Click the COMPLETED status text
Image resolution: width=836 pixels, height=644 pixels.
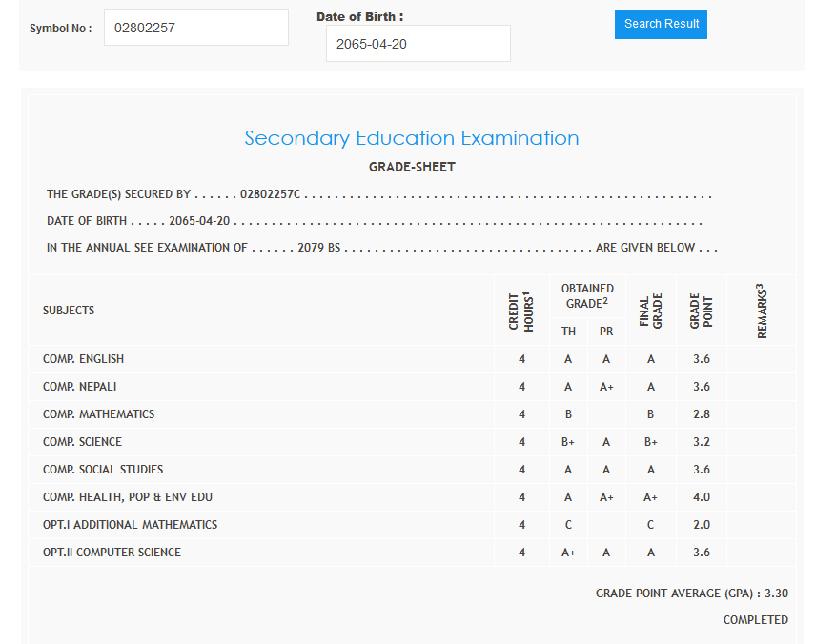(x=755, y=620)
